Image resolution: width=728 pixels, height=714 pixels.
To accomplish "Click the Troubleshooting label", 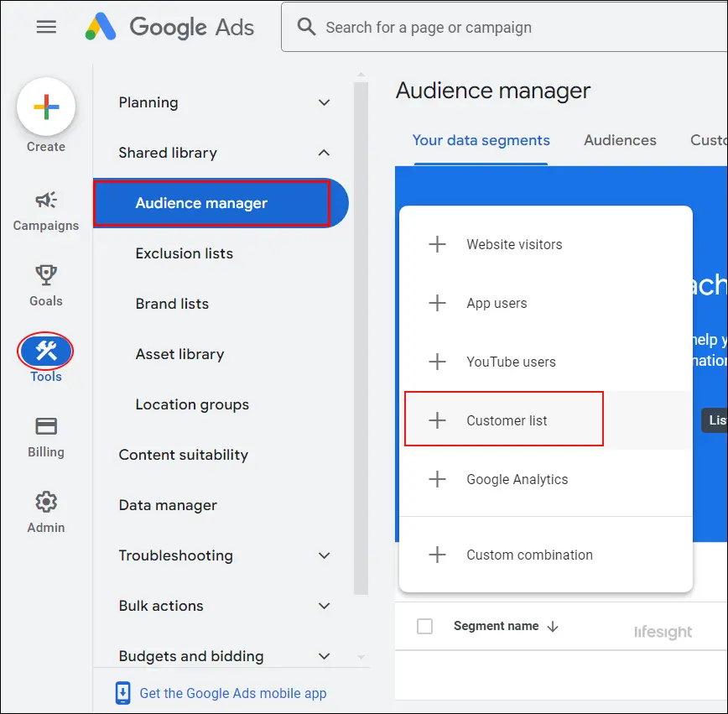I will point(175,555).
